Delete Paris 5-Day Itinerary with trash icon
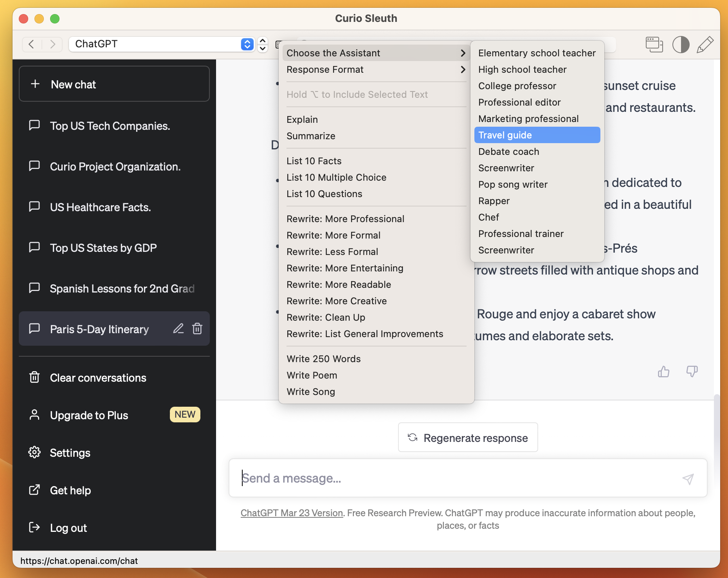 (197, 328)
